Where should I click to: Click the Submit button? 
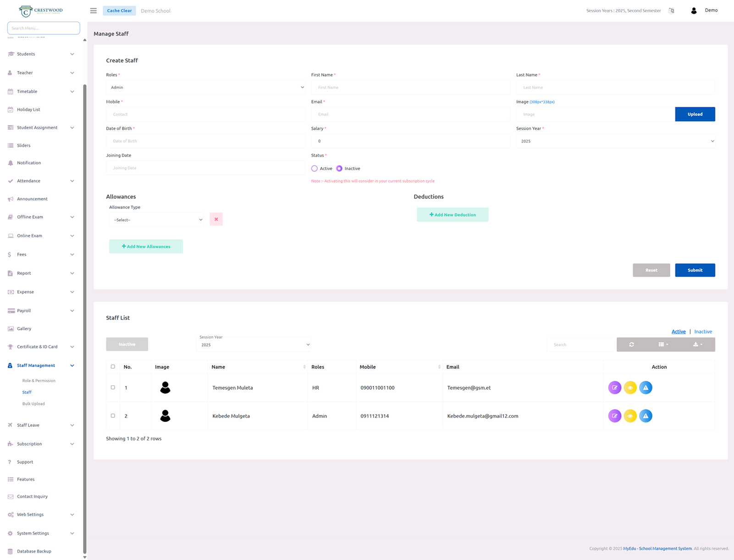pyautogui.click(x=695, y=270)
